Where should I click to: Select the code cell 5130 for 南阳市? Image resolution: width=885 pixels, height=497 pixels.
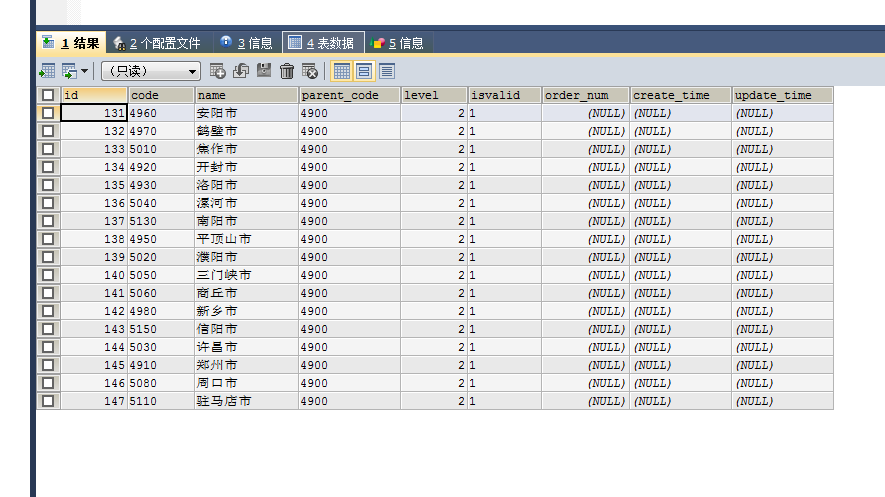point(161,221)
